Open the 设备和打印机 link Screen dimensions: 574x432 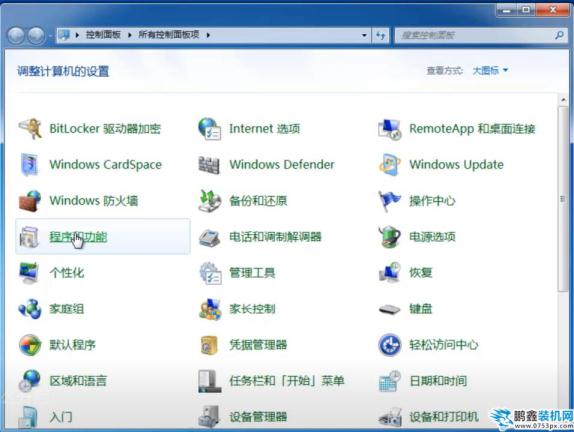click(444, 417)
